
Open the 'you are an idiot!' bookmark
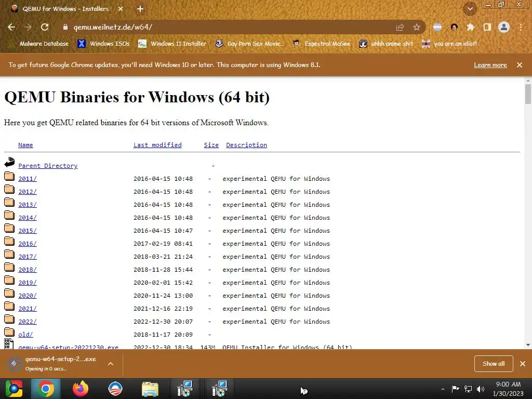point(449,44)
